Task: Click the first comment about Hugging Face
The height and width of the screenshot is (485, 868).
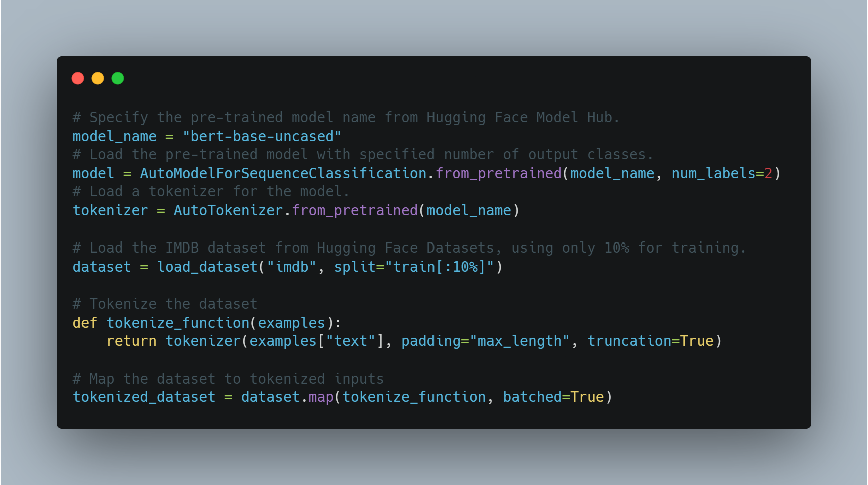Action: [x=346, y=117]
